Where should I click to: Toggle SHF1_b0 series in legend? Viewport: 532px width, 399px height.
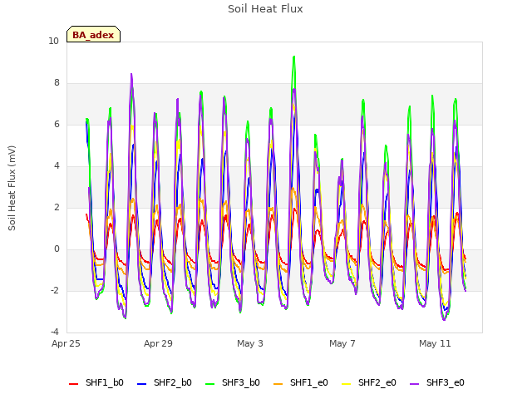(x=96, y=382)
